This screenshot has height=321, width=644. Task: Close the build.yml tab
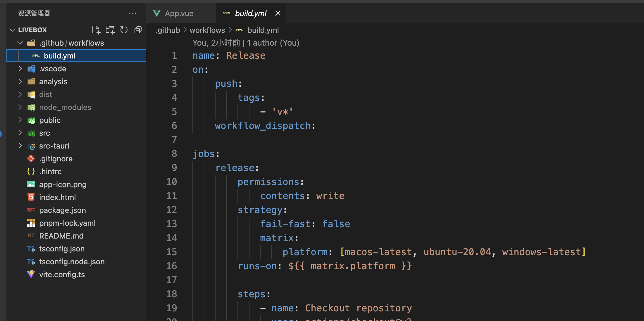coord(277,13)
